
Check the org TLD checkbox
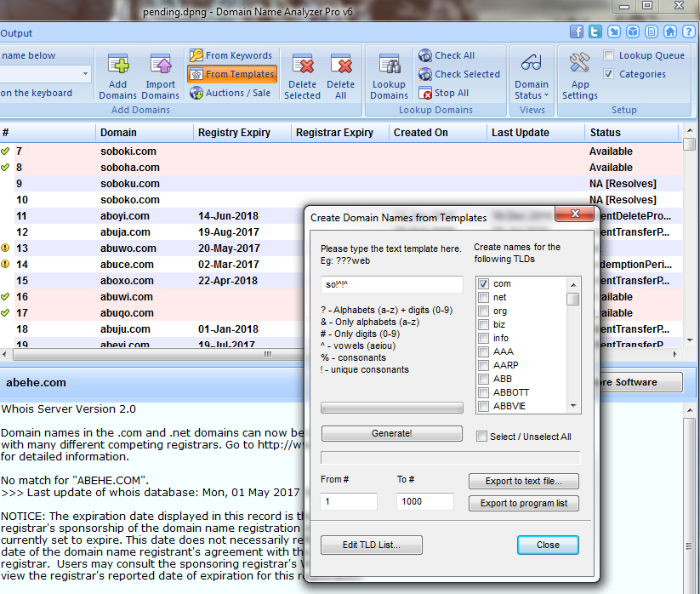483,311
